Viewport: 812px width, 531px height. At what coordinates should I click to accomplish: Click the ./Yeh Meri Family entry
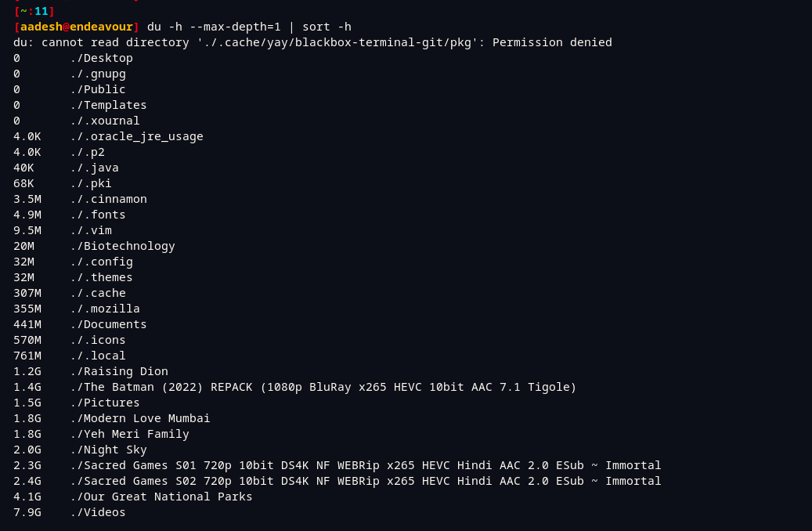(x=129, y=434)
